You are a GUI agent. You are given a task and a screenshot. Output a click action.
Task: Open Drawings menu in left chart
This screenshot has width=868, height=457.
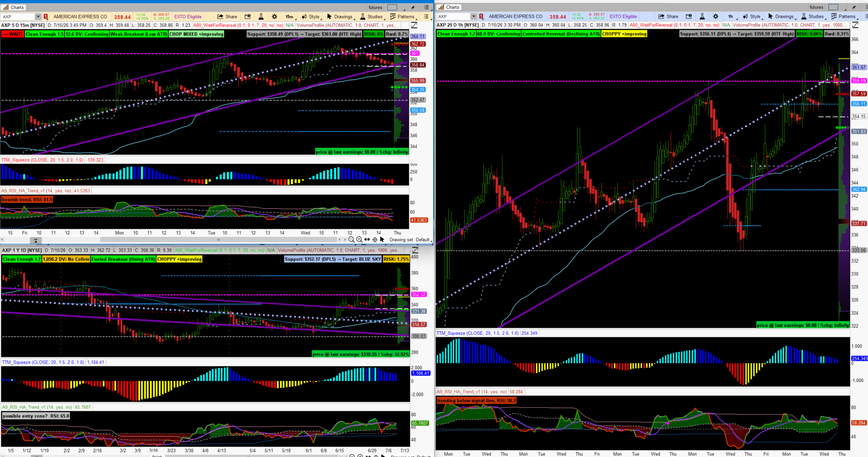[340, 16]
